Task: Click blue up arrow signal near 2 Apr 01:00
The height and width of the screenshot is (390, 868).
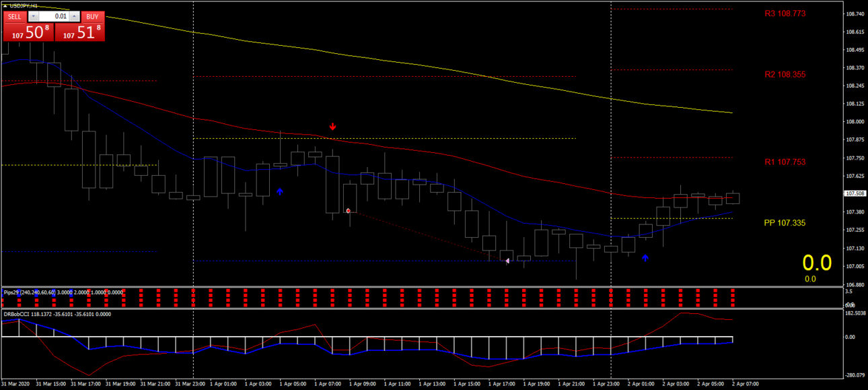Action: coord(645,257)
